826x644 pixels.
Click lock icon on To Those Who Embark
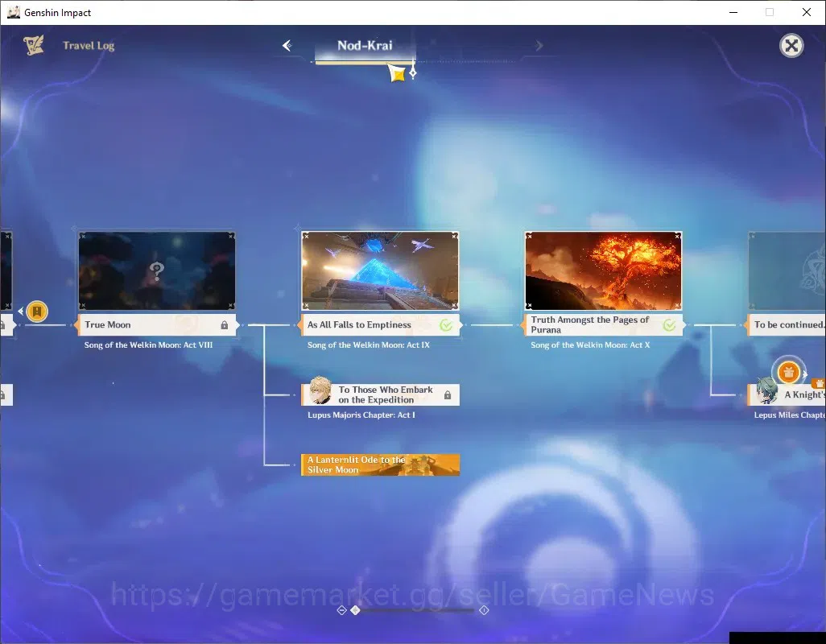(x=448, y=395)
